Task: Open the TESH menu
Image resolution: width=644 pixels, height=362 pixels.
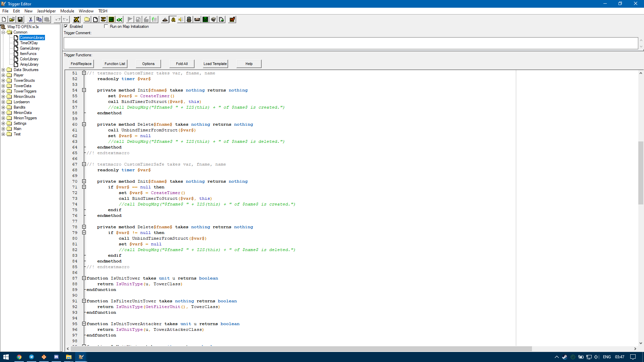Action: point(103,11)
